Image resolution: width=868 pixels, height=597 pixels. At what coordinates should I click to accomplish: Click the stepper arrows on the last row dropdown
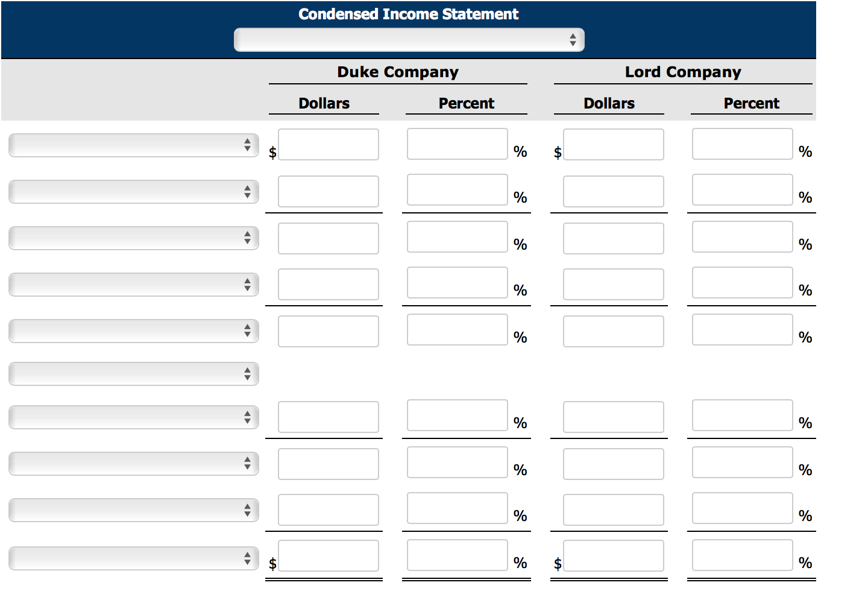coord(248,558)
